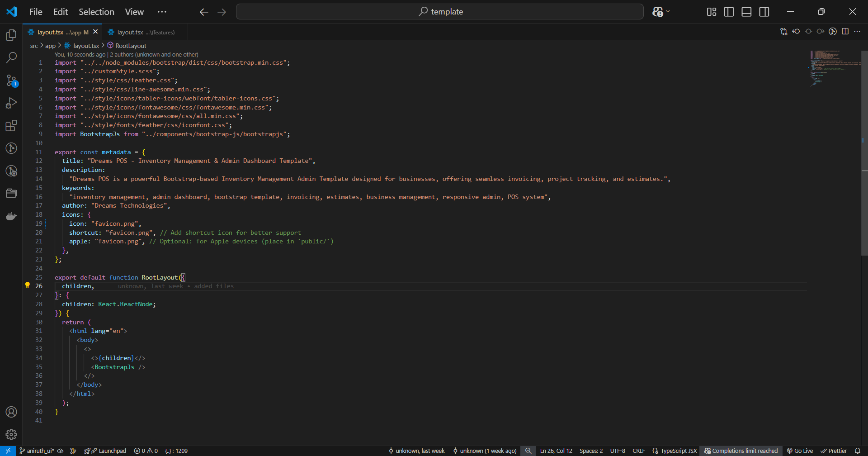Click the Split Editor Right icon
The height and width of the screenshot is (456, 868).
845,32
